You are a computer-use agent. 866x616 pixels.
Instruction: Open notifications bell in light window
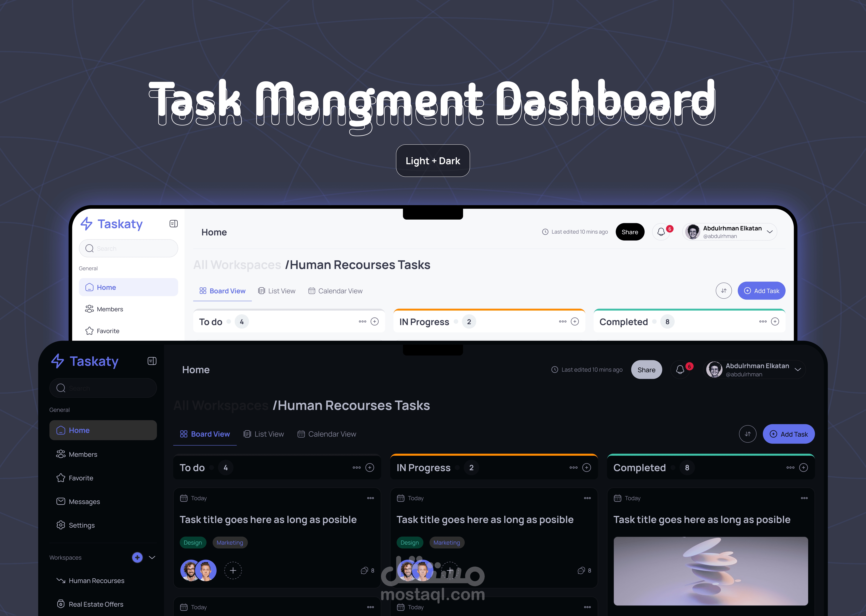point(661,232)
